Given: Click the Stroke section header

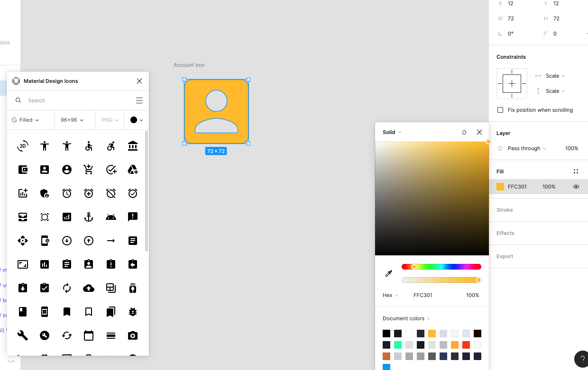Looking at the screenshot, I should click(505, 210).
